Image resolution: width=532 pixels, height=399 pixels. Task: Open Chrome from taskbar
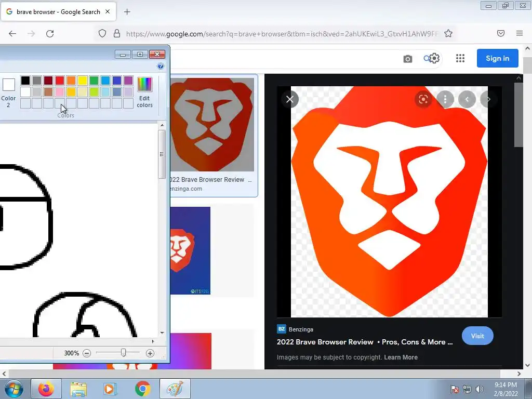coord(142,389)
